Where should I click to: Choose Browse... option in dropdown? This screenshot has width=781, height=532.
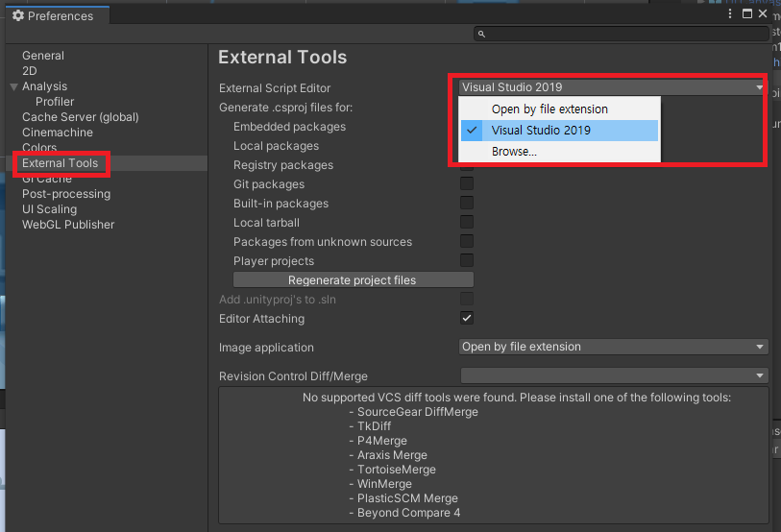pyautogui.click(x=559, y=152)
